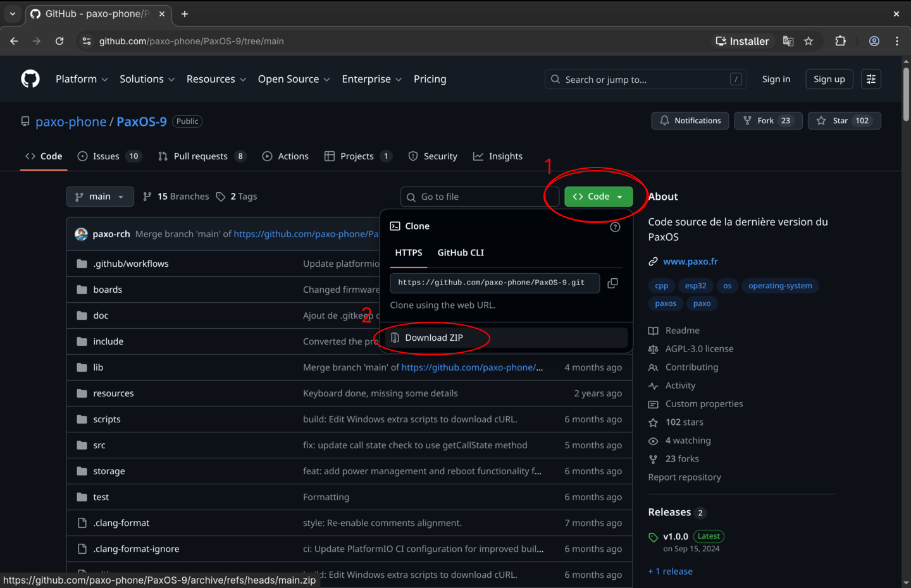Click the browser profile icon
The height and width of the screenshot is (588, 911).
pyautogui.click(x=874, y=40)
